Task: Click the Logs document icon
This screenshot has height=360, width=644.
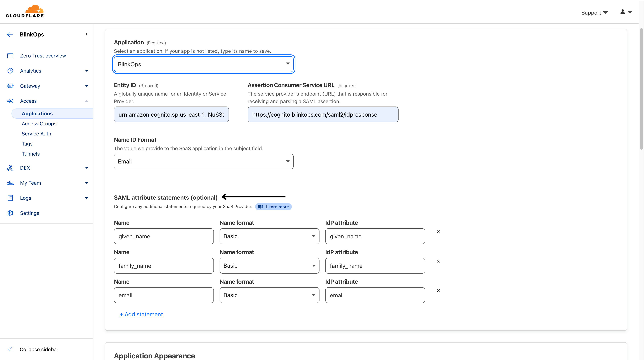Action: pos(10,198)
